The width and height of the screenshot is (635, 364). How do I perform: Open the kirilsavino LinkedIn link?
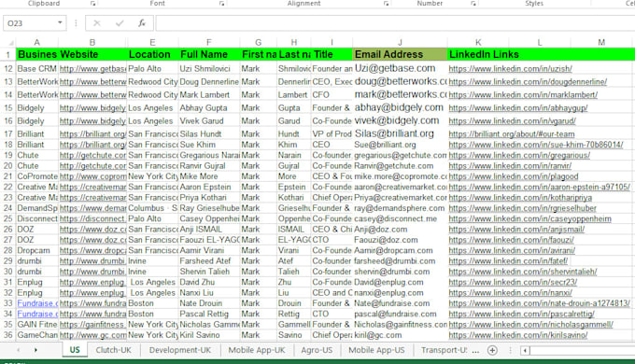click(518, 335)
